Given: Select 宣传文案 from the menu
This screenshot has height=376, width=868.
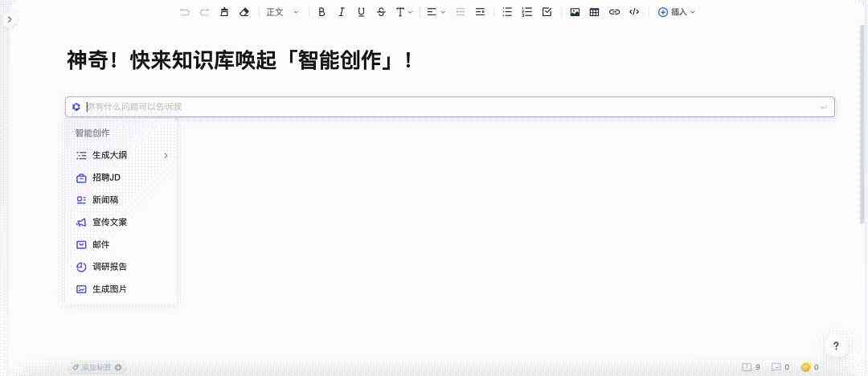Looking at the screenshot, I should pos(121,222).
